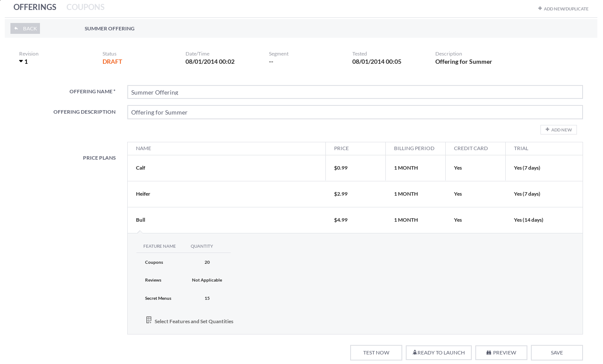Click the Billing Period column header
603x364 pixels.
click(x=414, y=148)
